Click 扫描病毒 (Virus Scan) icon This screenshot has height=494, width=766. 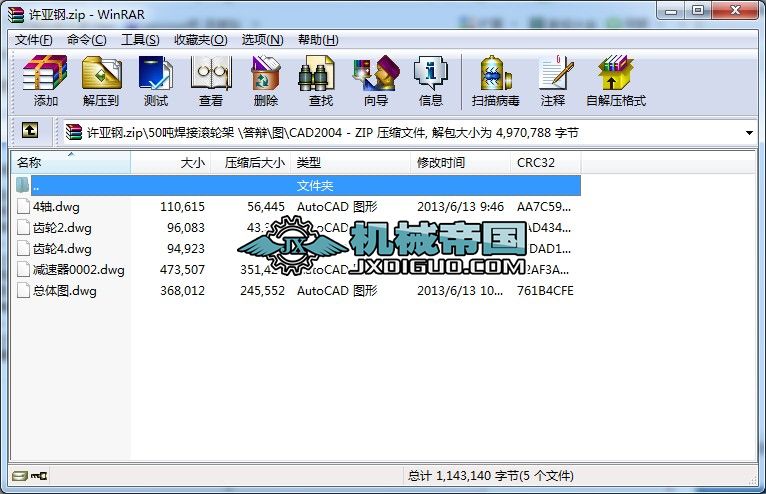495,81
